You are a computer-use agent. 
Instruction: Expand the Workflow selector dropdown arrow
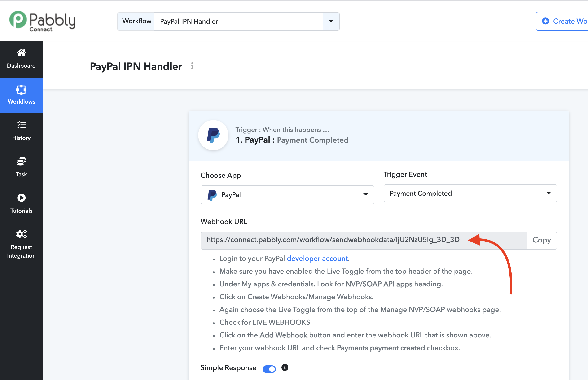[331, 21]
